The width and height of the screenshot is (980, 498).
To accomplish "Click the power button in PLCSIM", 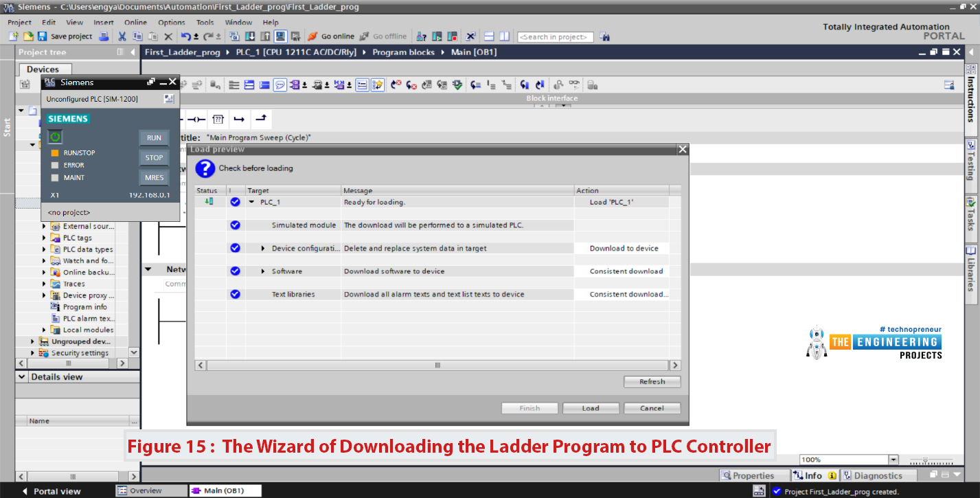I will pyautogui.click(x=55, y=137).
